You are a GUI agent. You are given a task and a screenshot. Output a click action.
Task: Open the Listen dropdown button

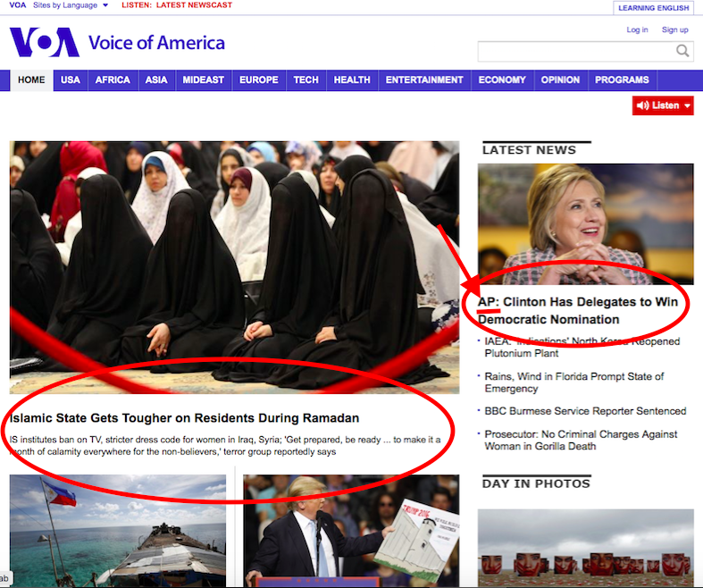[663, 105]
